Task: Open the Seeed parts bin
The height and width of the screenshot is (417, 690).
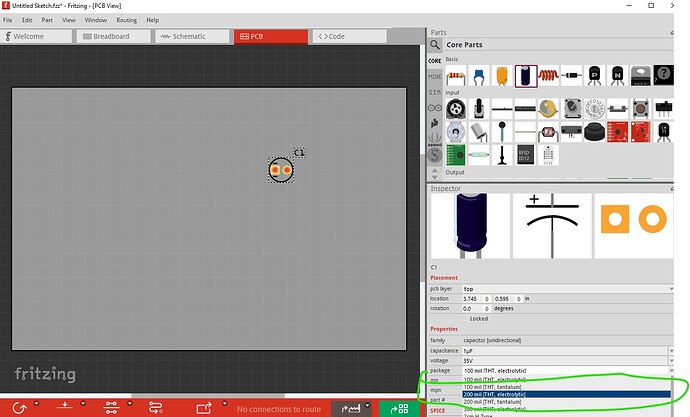Action: (435, 139)
